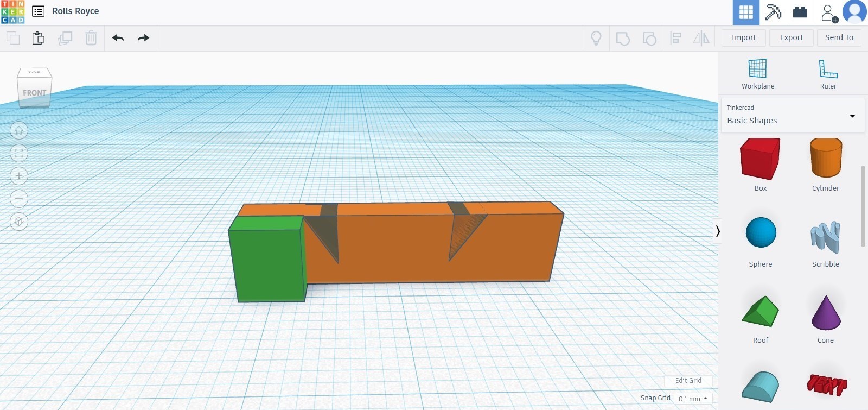The height and width of the screenshot is (410, 868).
Task: Zoom in with the plus button
Action: click(19, 176)
